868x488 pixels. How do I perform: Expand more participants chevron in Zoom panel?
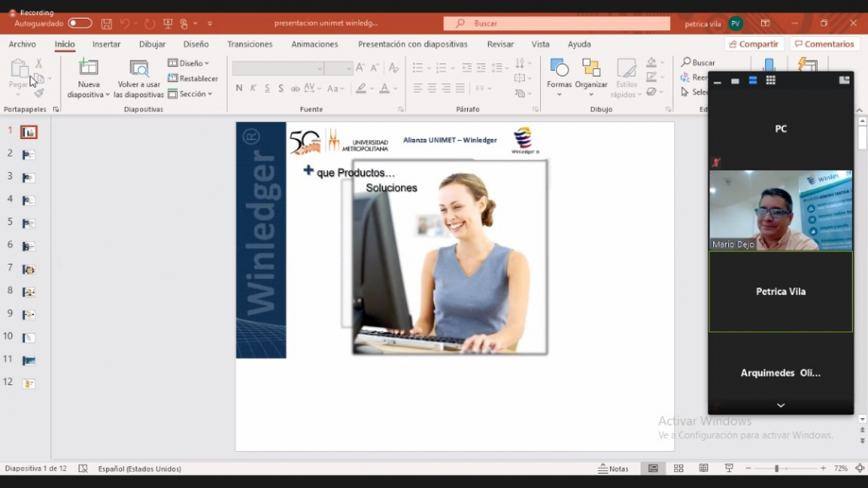[x=780, y=405]
